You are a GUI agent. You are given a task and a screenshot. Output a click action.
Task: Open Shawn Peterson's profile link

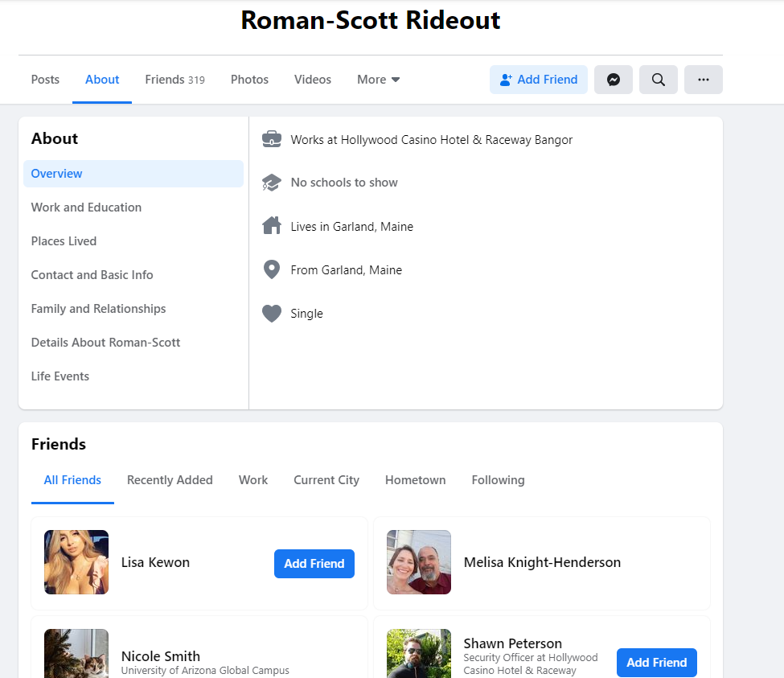[512, 643]
